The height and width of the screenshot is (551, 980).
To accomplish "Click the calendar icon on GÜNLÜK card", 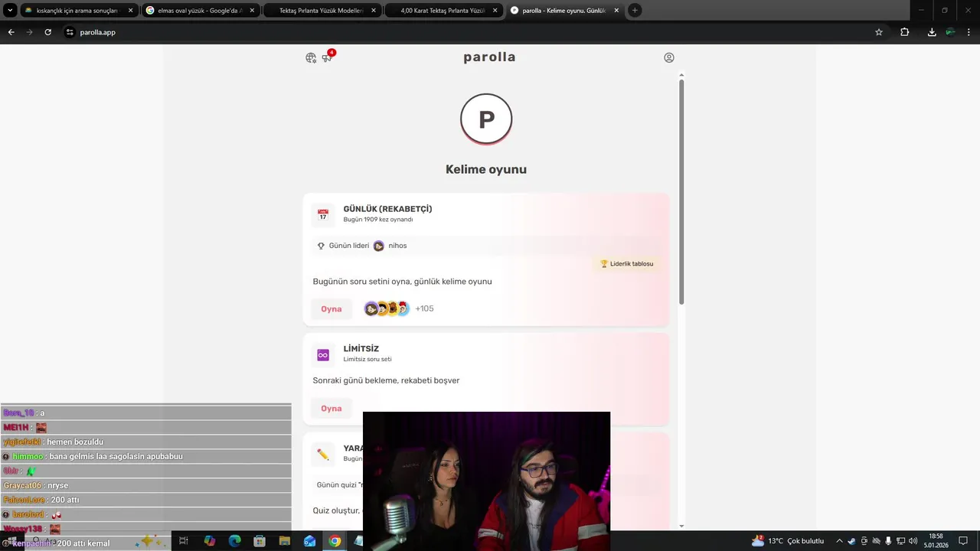I will [x=323, y=215].
